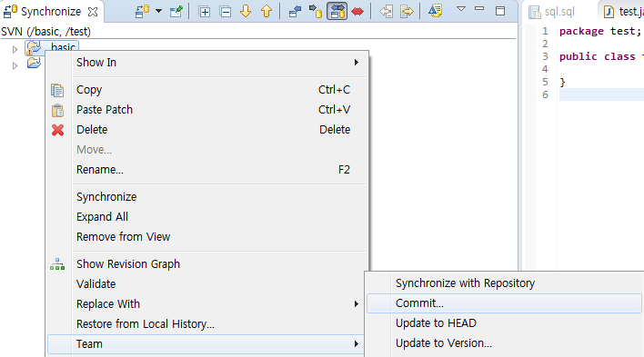Choose Expand All from context menu
The width and height of the screenshot is (644, 357).
pyautogui.click(x=207, y=217)
